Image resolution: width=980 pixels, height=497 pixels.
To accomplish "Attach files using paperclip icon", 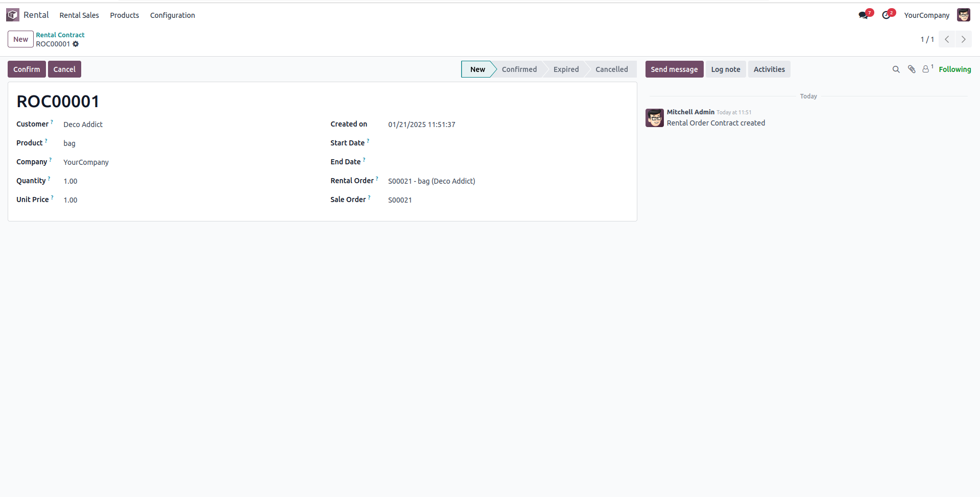I will pos(912,69).
